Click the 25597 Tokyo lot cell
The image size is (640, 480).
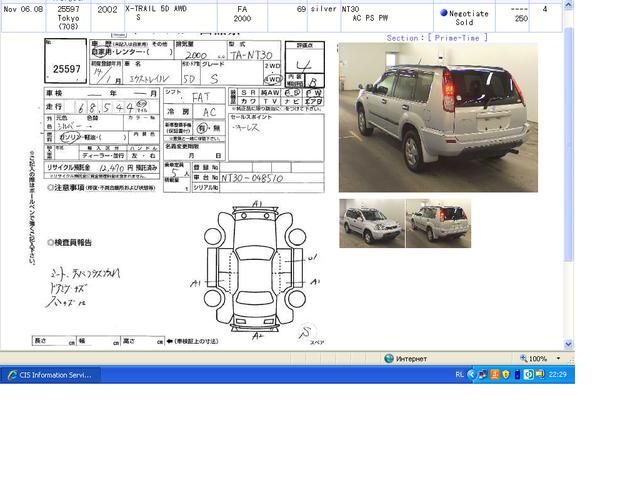click(x=68, y=17)
